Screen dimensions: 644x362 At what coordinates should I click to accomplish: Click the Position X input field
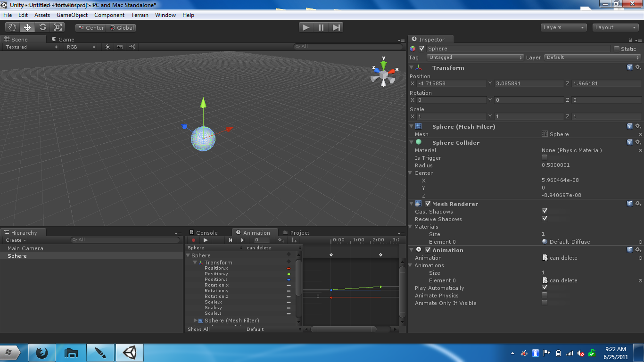(451, 83)
